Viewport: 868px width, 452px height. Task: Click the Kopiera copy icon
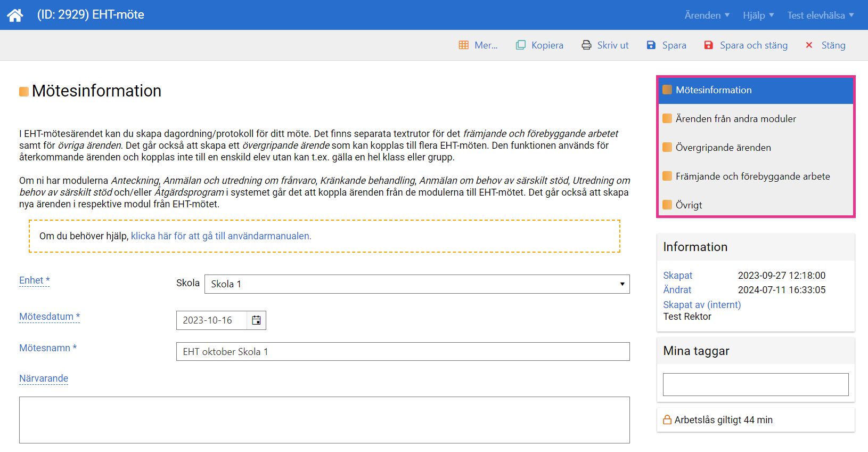point(521,45)
